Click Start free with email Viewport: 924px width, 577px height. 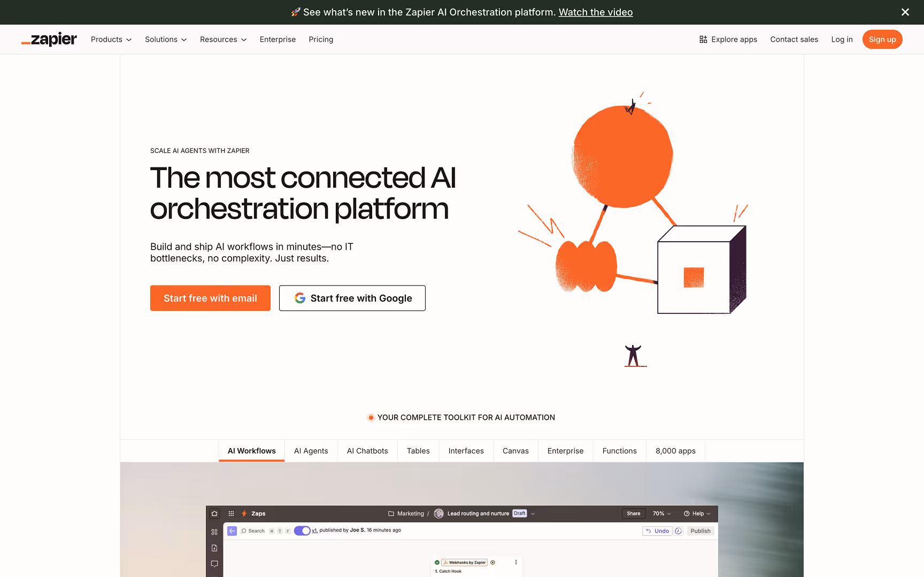coord(210,298)
